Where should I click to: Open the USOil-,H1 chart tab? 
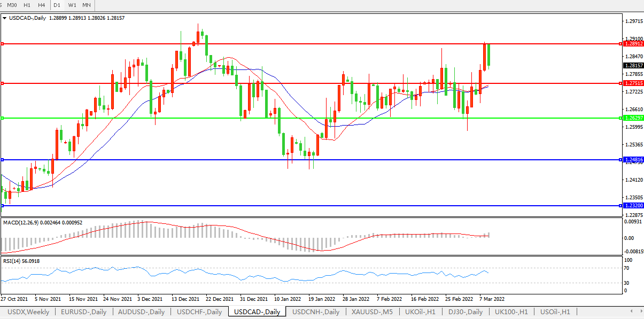pyautogui.click(x=555, y=312)
